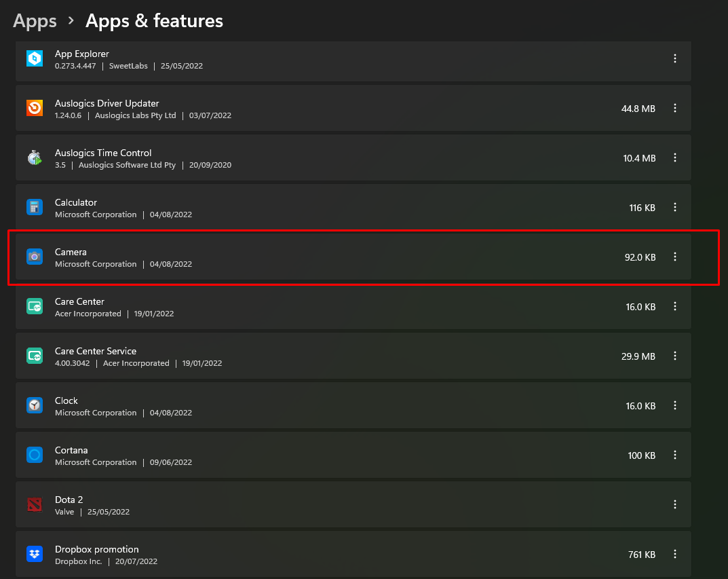728x579 pixels.
Task: Click the Dropbox promotion icon
Action: pos(35,554)
